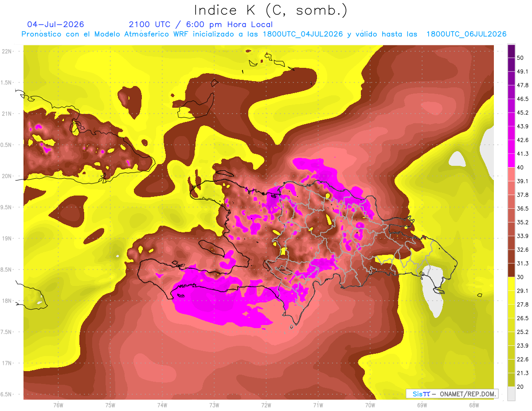The image size is (532, 411).
Task: Click the legend value '36.5'
Action: coord(523,209)
